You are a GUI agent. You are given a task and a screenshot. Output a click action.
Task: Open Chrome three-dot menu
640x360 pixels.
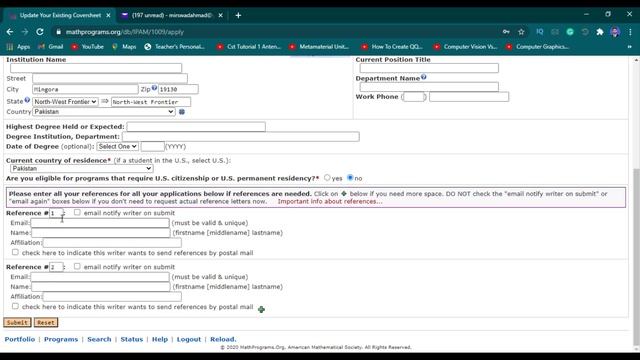tap(630, 32)
